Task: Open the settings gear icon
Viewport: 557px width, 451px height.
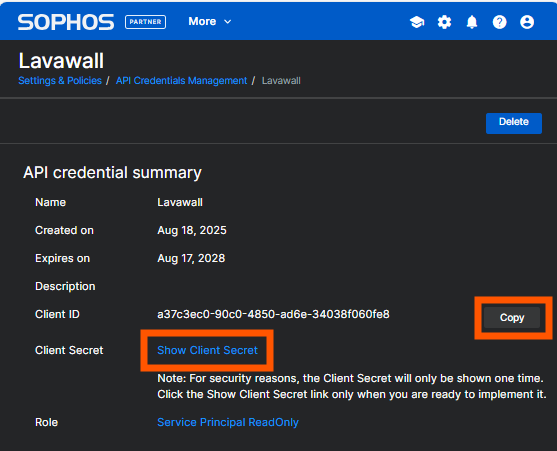Action: (444, 22)
